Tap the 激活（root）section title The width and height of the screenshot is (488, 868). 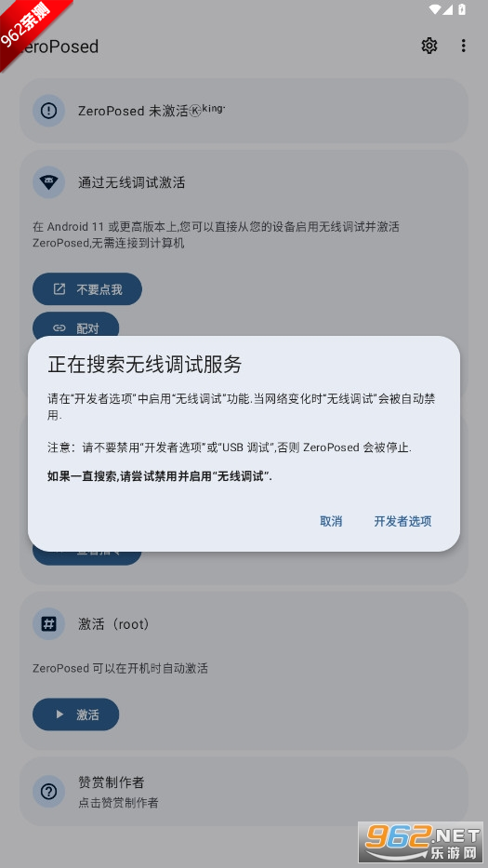click(114, 624)
